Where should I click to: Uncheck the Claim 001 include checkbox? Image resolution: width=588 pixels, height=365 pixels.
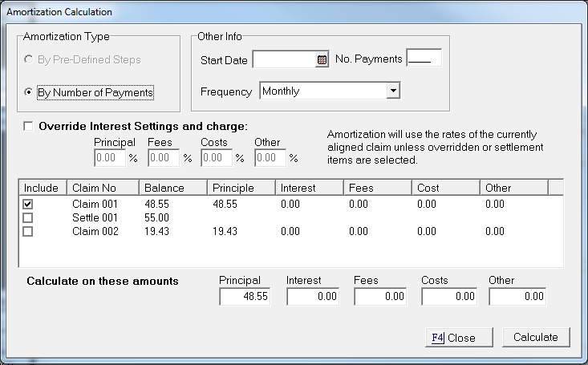(x=28, y=205)
